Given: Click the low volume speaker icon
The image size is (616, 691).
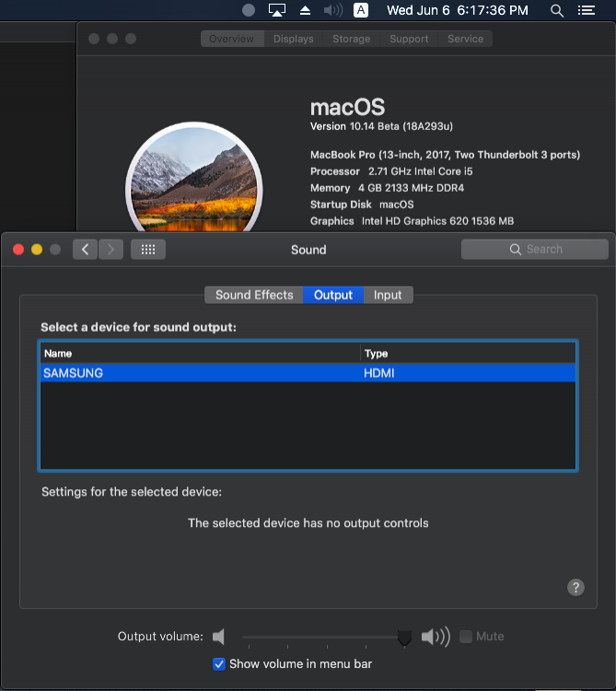Looking at the screenshot, I should pyautogui.click(x=218, y=637).
